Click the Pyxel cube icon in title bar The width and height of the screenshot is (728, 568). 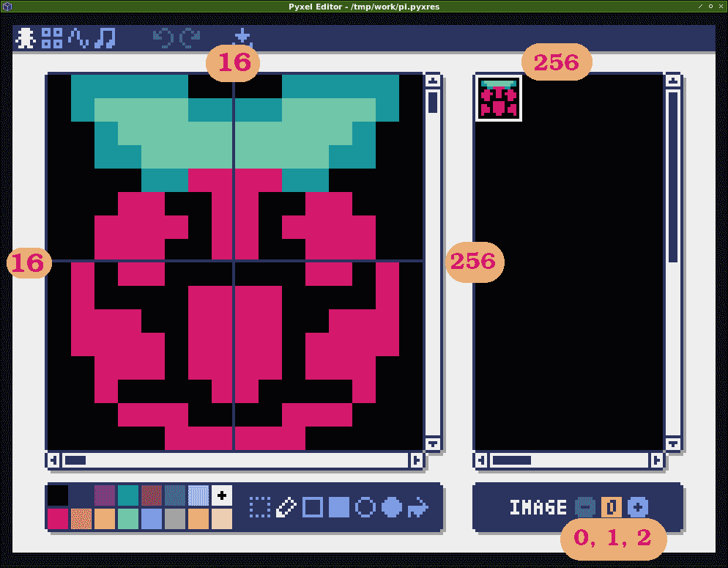[7, 7]
